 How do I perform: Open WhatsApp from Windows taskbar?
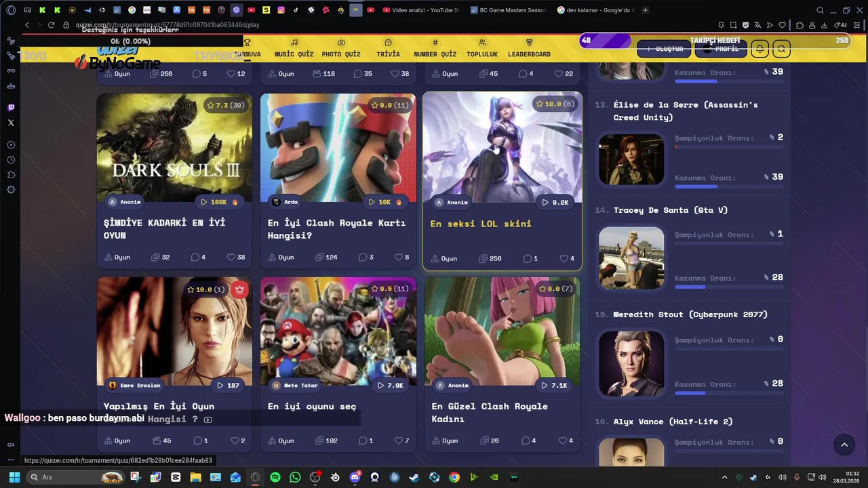tap(295, 477)
